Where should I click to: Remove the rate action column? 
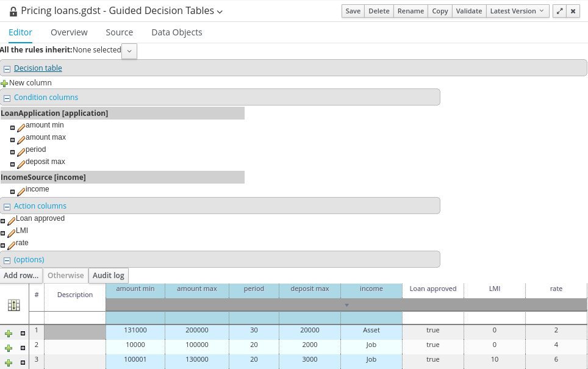coord(2,246)
